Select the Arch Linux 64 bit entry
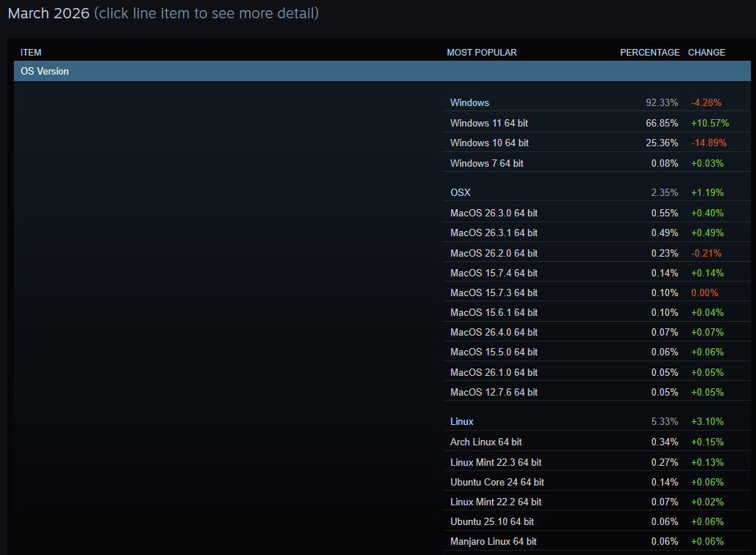This screenshot has width=756, height=555. [x=597, y=442]
